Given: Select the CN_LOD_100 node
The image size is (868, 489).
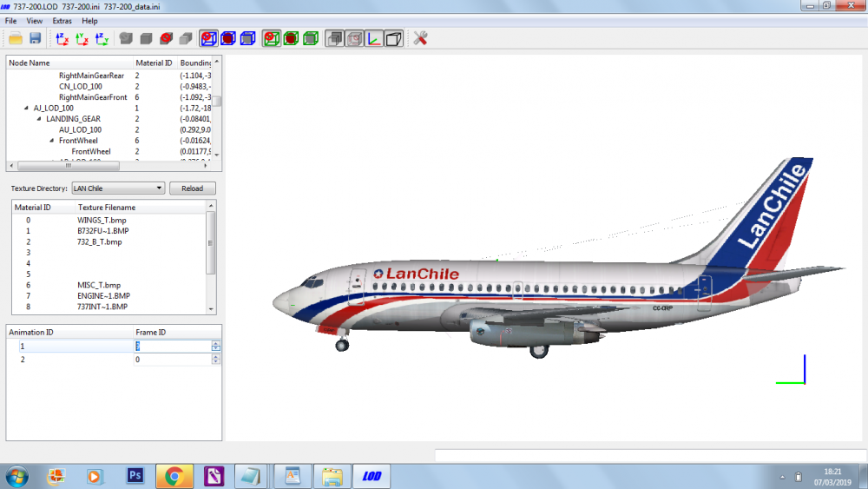Looking at the screenshot, I should tap(80, 86).
